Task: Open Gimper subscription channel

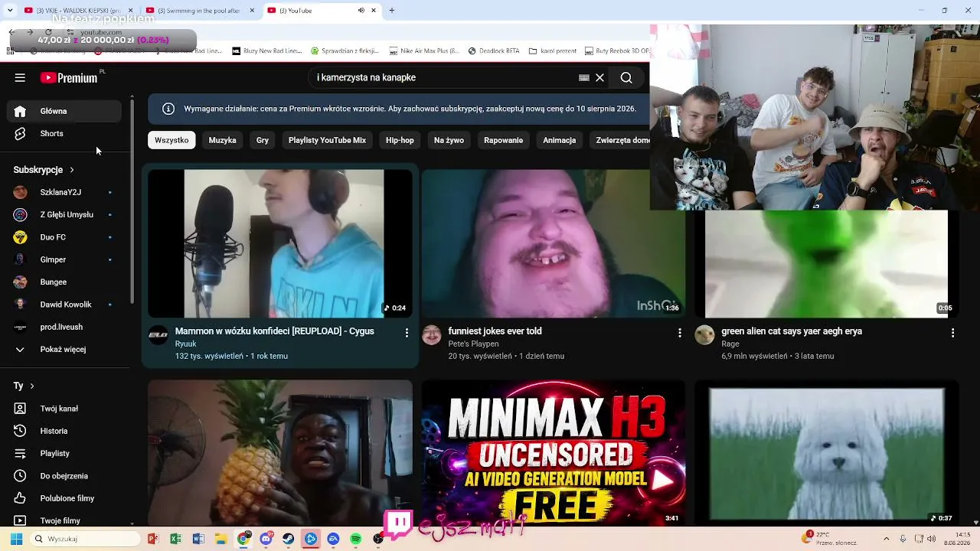Action: pyautogui.click(x=64, y=259)
